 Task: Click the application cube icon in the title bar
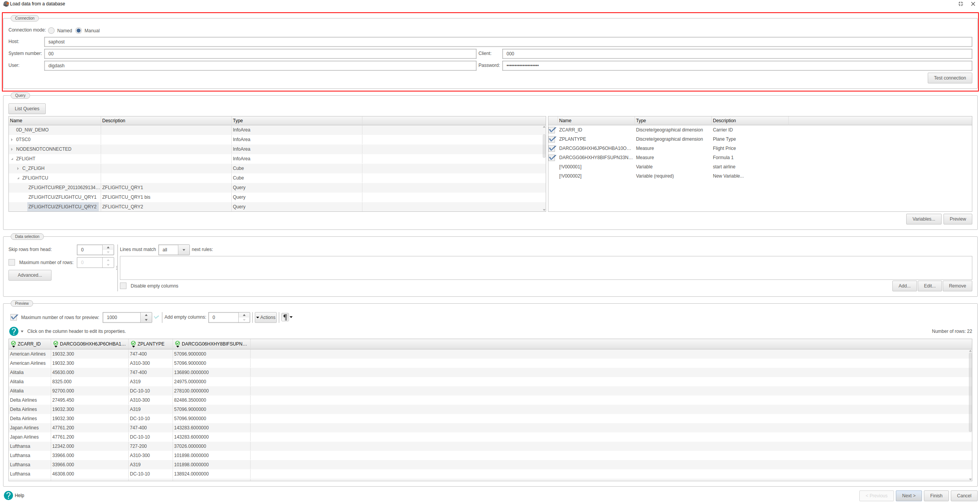pos(6,4)
